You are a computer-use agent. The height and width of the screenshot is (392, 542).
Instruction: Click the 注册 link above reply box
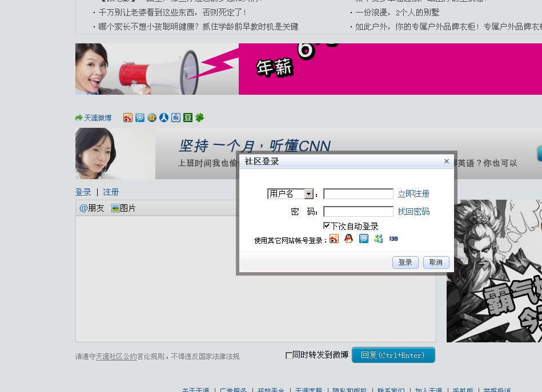tap(111, 192)
